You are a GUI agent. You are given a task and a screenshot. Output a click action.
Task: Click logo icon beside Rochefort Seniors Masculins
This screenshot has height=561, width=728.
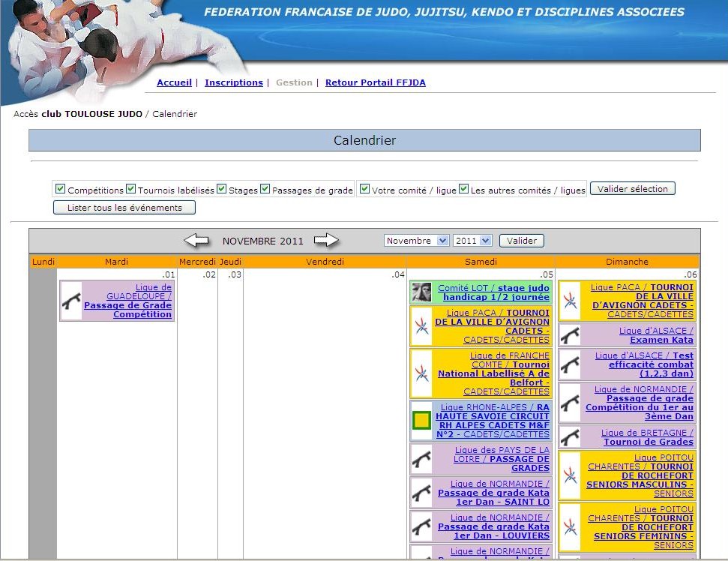570,475
